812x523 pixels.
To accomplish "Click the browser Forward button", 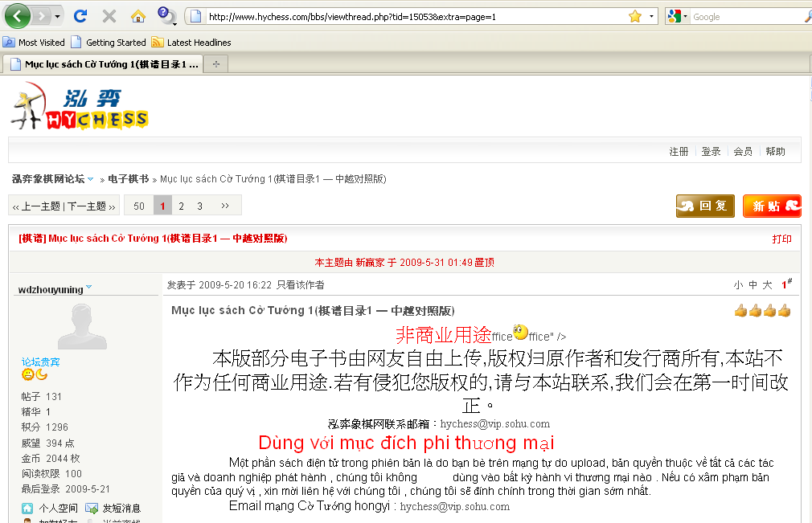I will tap(42, 17).
